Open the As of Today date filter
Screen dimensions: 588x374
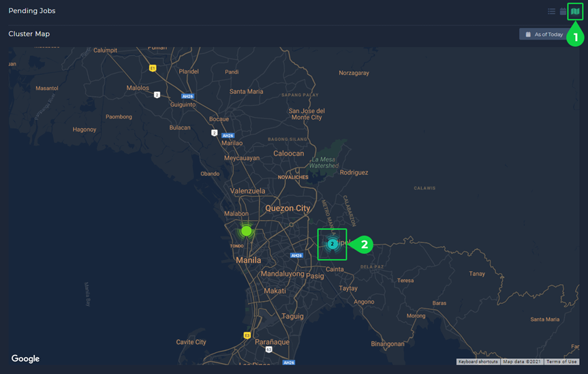pos(544,34)
